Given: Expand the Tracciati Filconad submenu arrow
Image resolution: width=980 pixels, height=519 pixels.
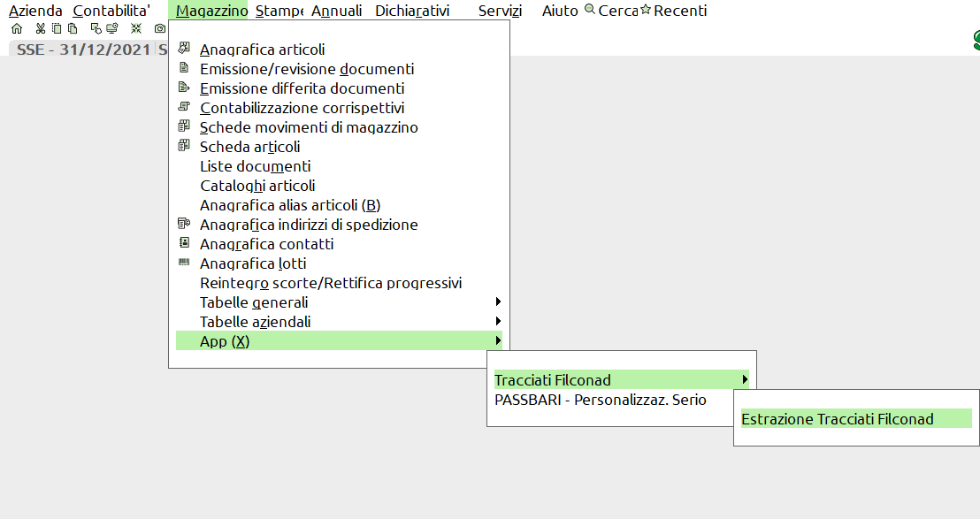Looking at the screenshot, I should (745, 380).
